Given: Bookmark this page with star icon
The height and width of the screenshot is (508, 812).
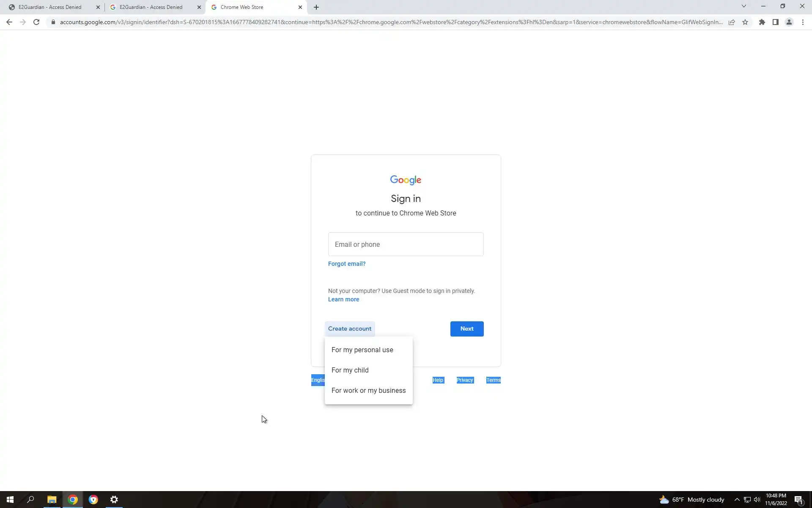Looking at the screenshot, I should click(x=745, y=22).
